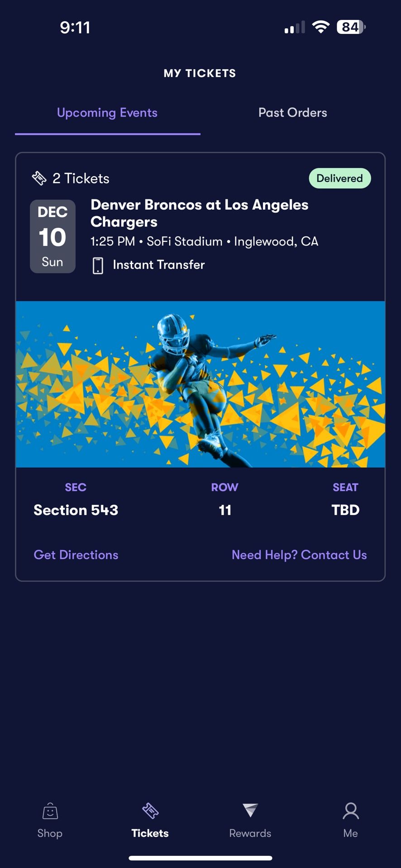Tap the phone Instant Transfer icon
This screenshot has width=401, height=868.
click(98, 265)
